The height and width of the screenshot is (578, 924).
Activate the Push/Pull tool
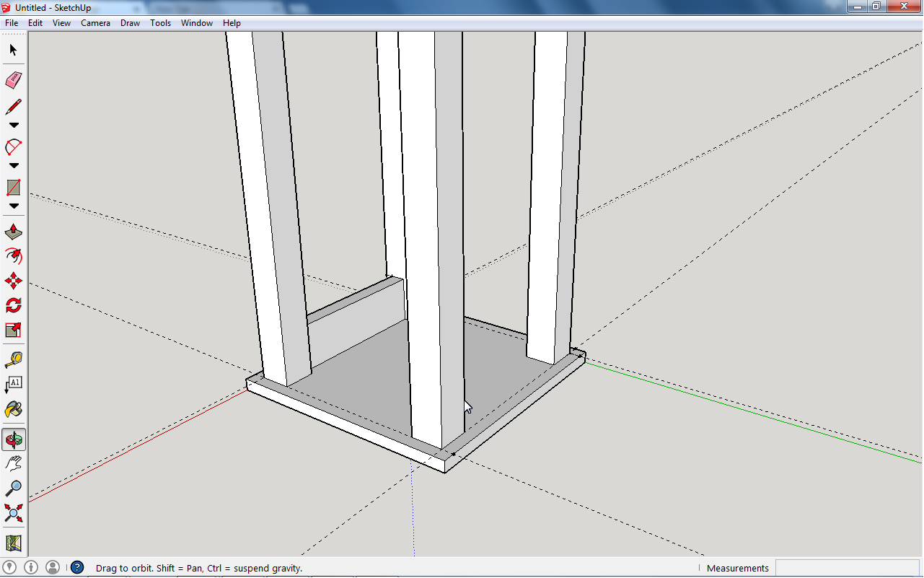coord(12,230)
